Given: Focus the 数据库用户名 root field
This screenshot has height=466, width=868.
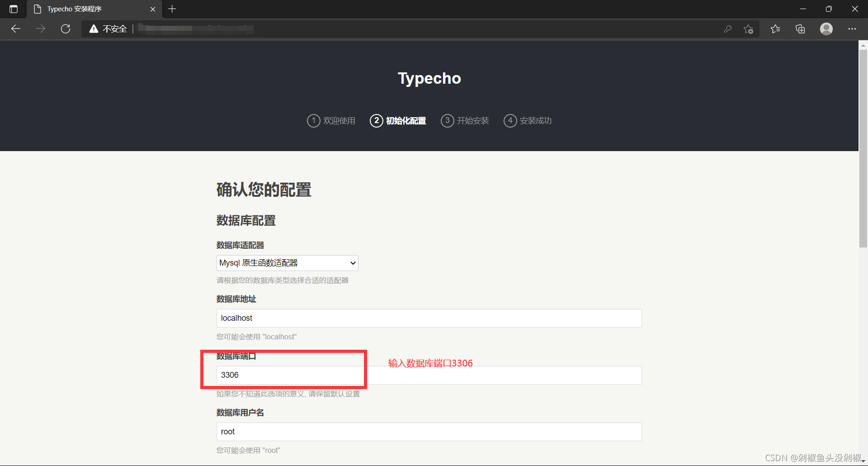Looking at the screenshot, I should point(429,432).
